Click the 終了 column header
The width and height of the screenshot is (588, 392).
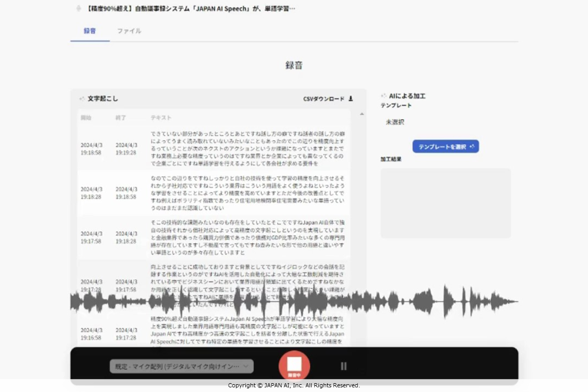point(121,118)
